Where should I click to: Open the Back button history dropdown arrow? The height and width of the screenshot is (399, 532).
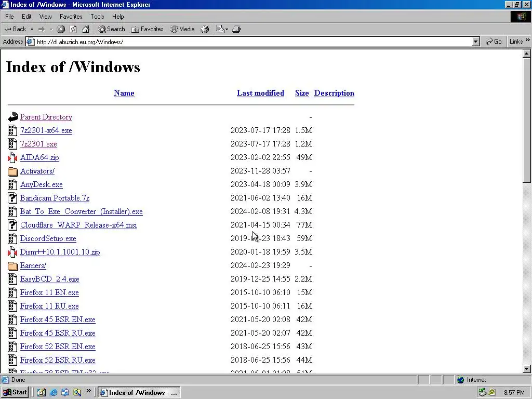tap(32, 29)
